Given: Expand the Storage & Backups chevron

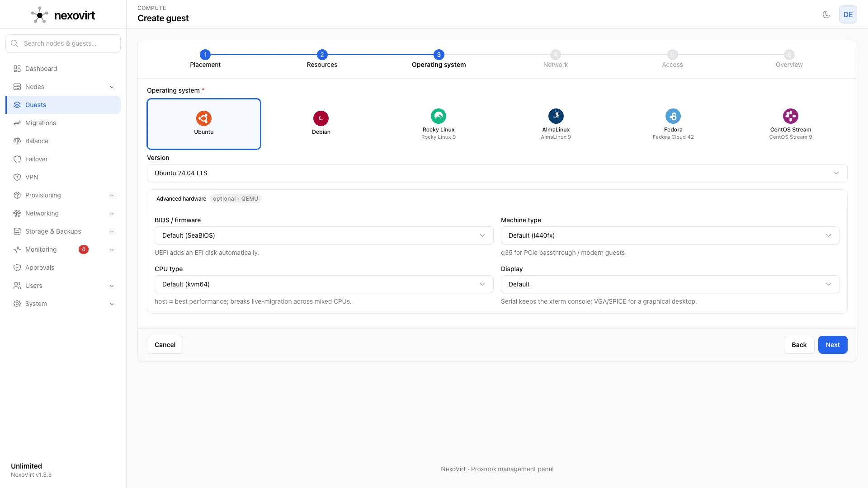Looking at the screenshot, I should click(112, 231).
